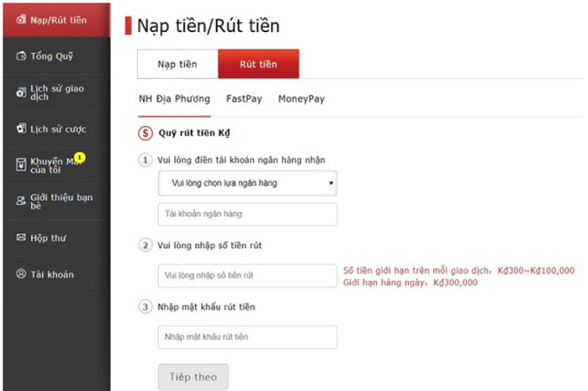This screenshot has height=391, width=588.
Task: Open Nạp/Rút tiền in the sidebar
Action: (56, 20)
